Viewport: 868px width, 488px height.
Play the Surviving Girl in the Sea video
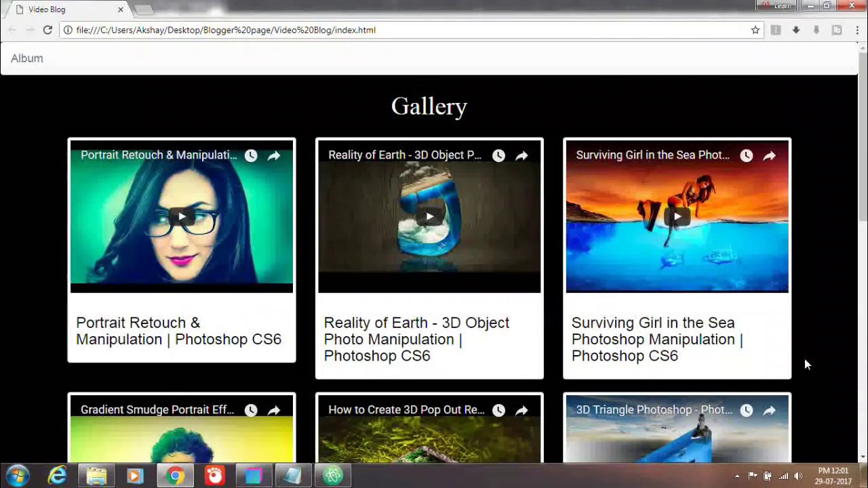[677, 217]
